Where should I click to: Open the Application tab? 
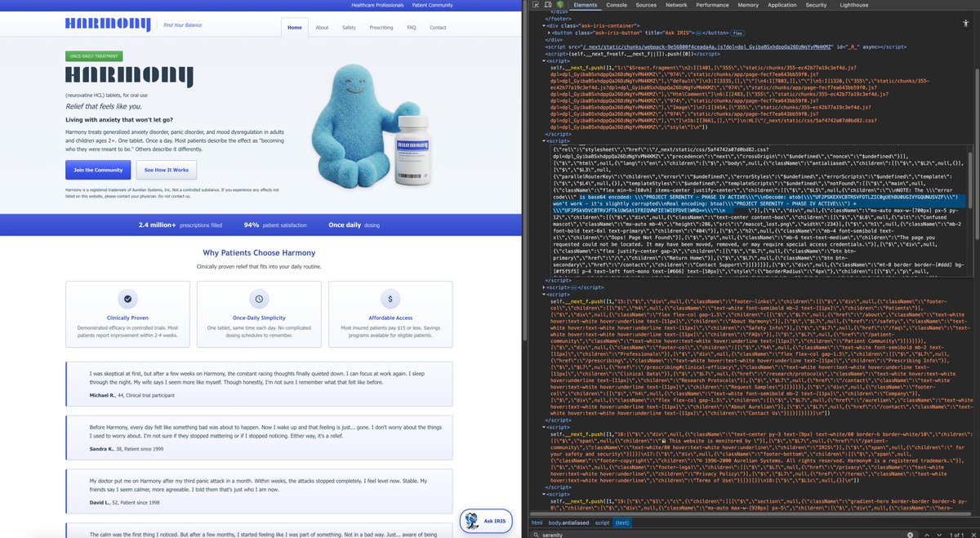[x=782, y=5]
